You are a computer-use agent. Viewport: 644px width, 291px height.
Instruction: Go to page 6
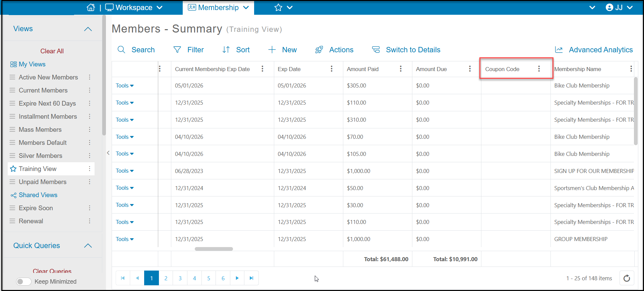coord(223,278)
